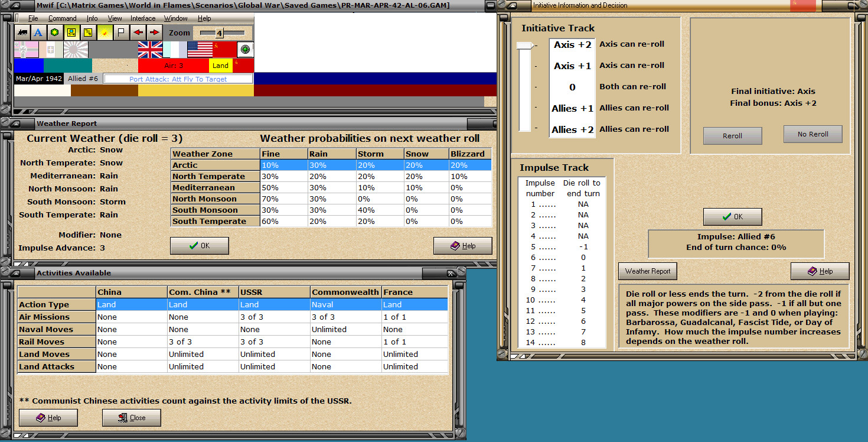Click the yellow Land action indicator
The image size is (868, 442).
tap(221, 66)
